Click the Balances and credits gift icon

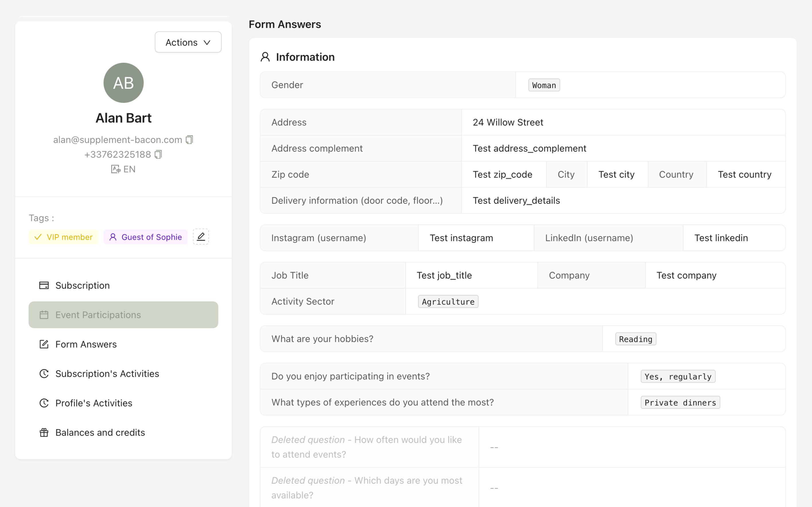tap(44, 433)
